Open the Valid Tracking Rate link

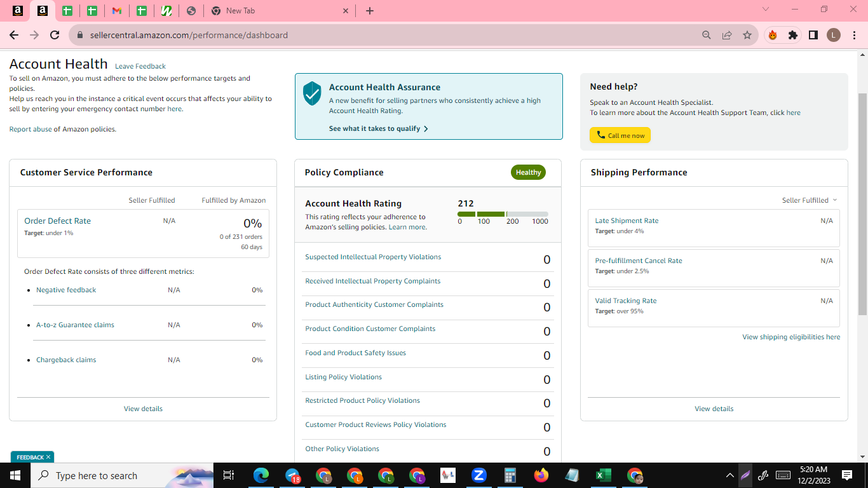pos(626,301)
